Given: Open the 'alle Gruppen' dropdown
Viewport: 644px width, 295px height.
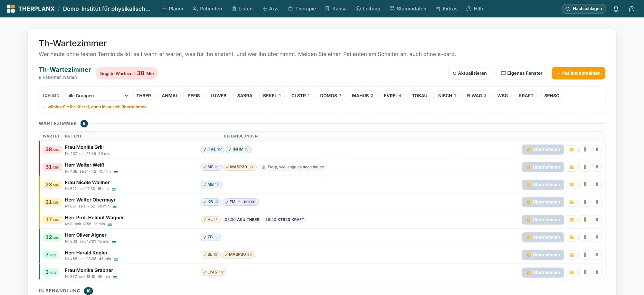Looking at the screenshot, I should click(96, 96).
